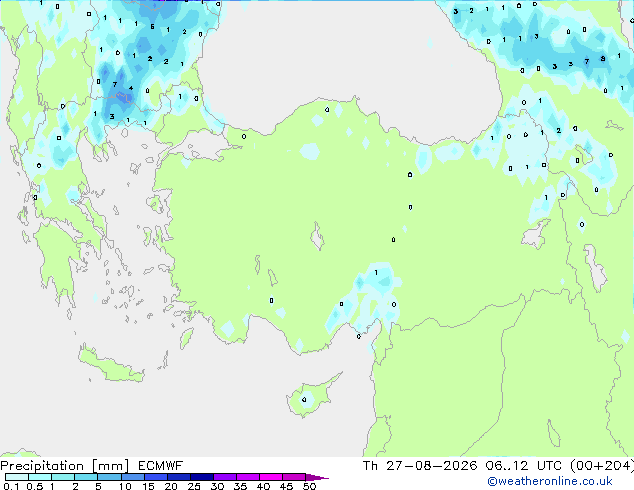
Task: Click the '30' legend scale label
Action: coord(217,486)
